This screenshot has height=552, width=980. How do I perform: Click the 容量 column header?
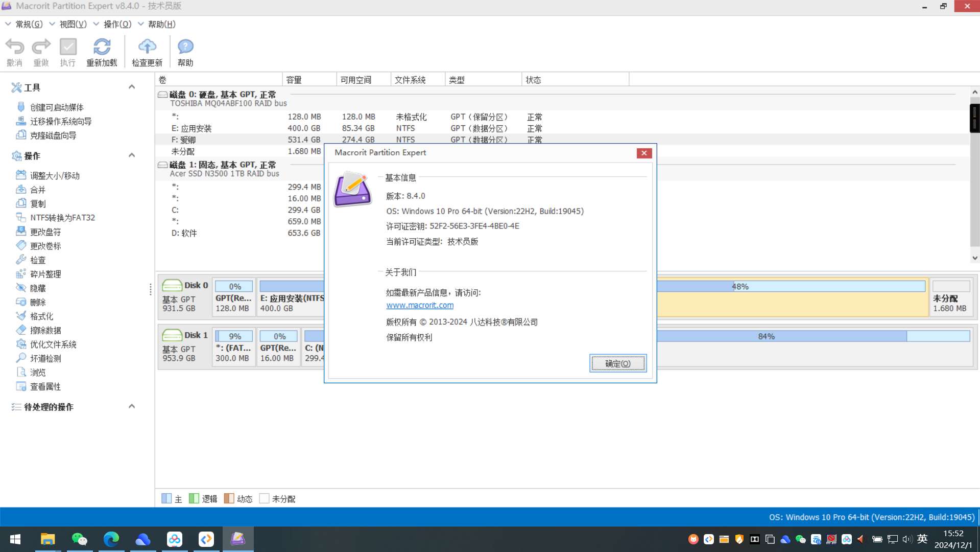[x=309, y=80]
